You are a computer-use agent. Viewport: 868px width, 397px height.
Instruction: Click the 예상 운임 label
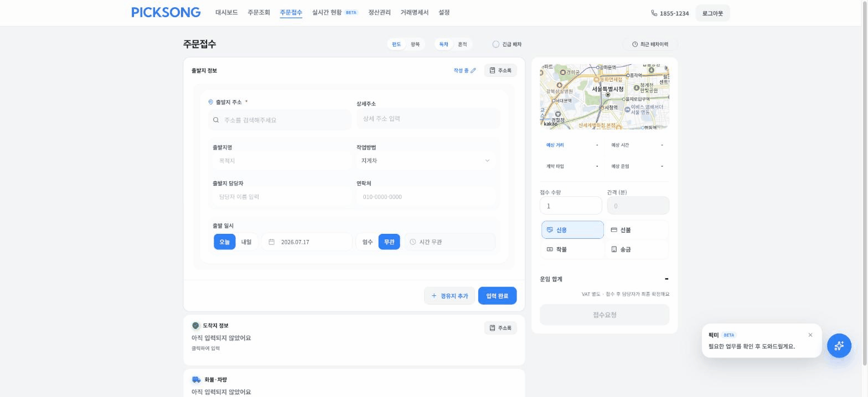tap(620, 166)
